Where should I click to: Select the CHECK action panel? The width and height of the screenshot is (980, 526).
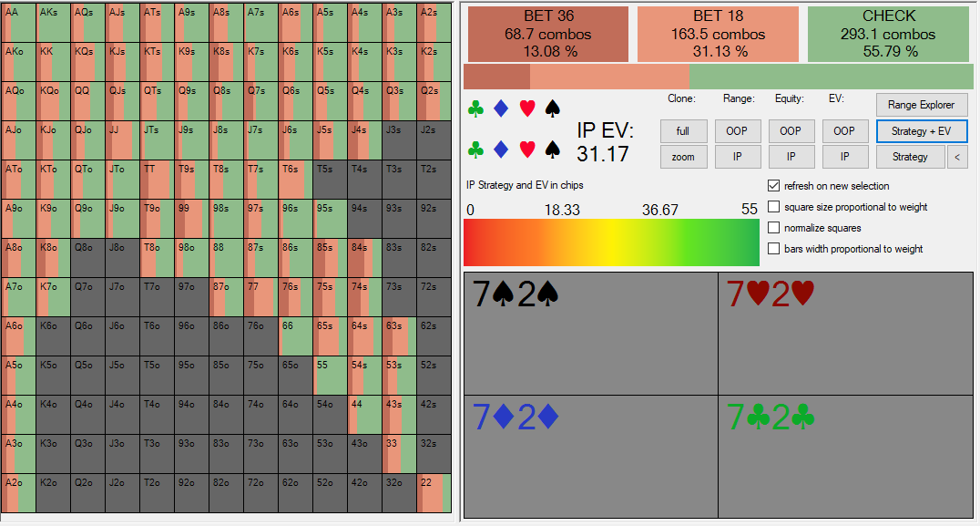[x=889, y=34]
